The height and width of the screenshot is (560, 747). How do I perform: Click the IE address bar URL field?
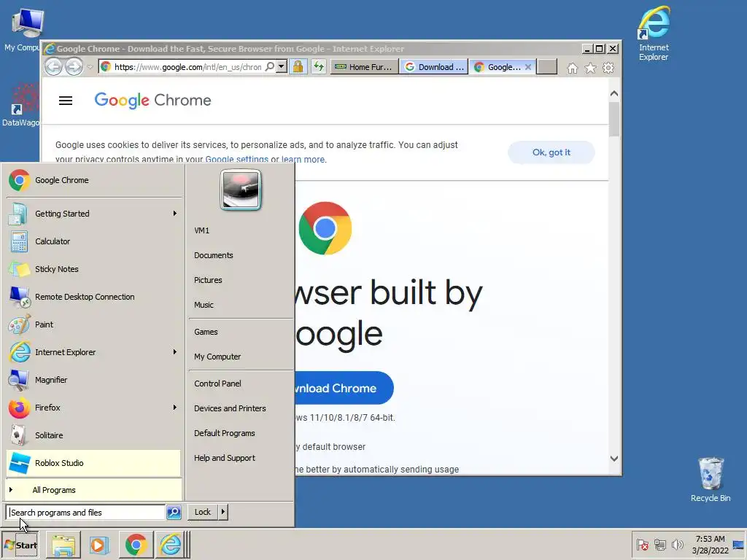[188, 67]
